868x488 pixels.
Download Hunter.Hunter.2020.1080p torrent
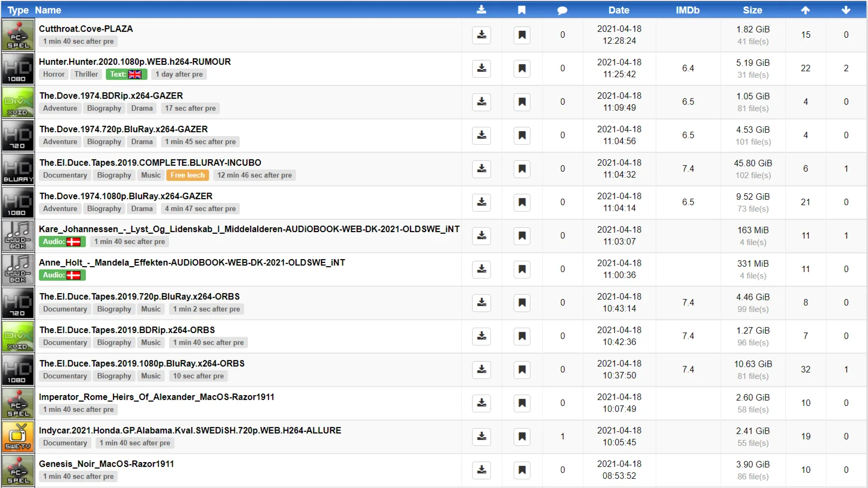481,69
